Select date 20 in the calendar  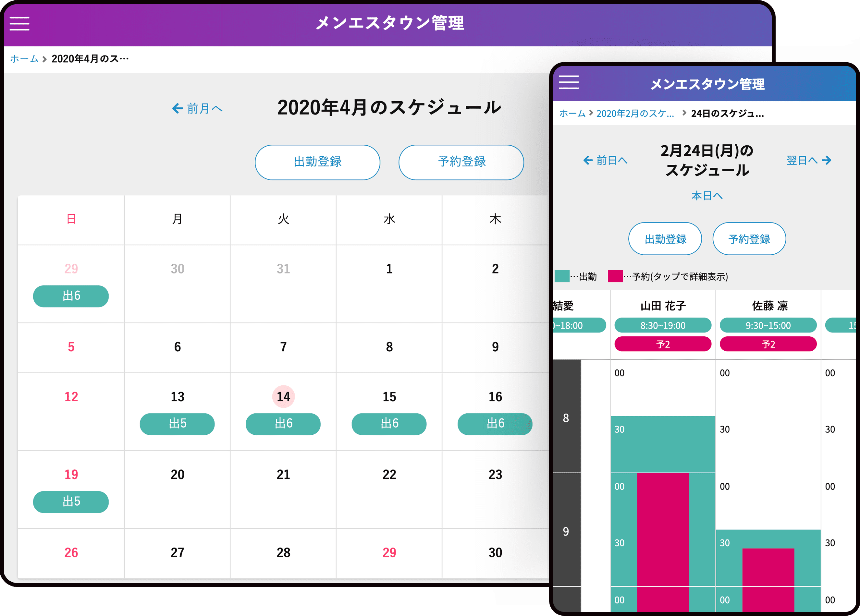[x=177, y=475]
